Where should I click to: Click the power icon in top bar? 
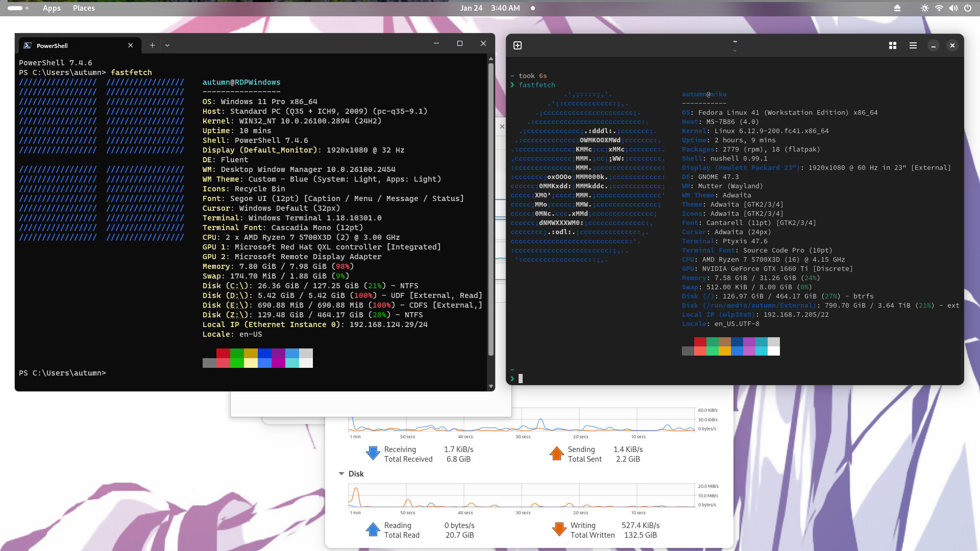967,8
